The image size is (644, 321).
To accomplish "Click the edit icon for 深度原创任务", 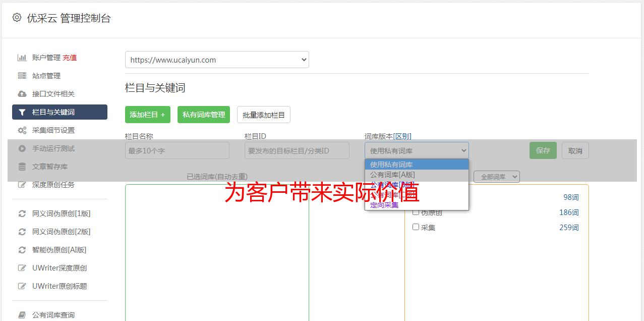I will coord(22,185).
